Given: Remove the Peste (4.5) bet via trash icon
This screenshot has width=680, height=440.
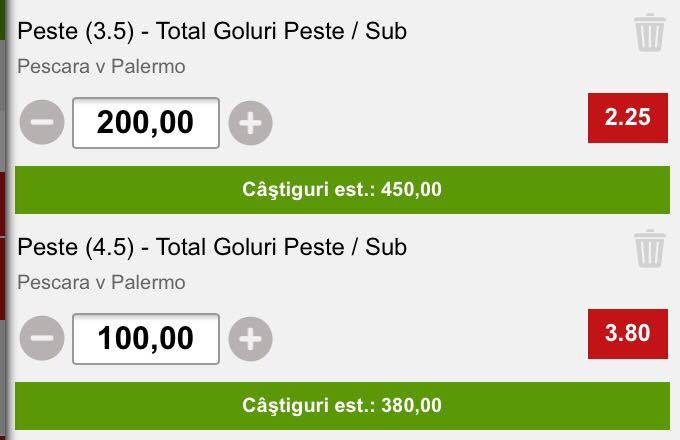Looking at the screenshot, I should click(649, 248).
